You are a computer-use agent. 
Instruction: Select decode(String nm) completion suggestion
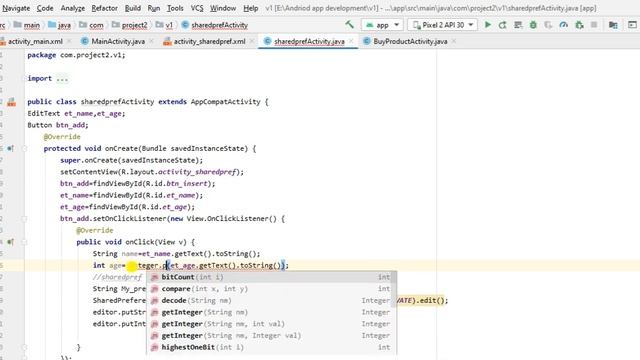pos(269,300)
